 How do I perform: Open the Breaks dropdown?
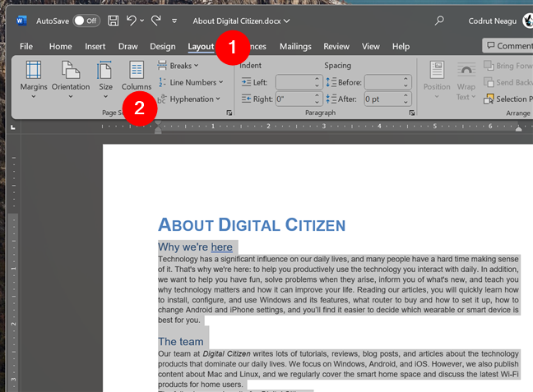[x=178, y=66]
